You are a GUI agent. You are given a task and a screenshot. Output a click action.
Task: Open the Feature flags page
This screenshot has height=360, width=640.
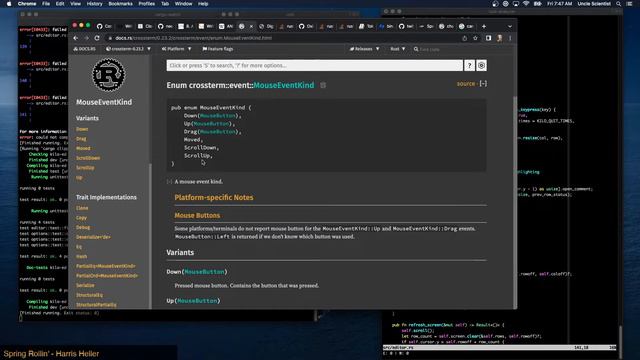tap(218, 49)
